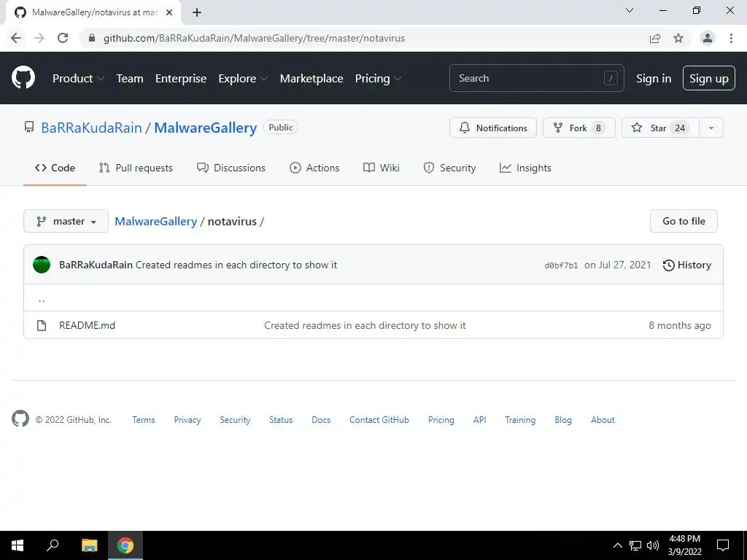The image size is (747, 560).
Task: Expand the Pricing dropdown in header
Action: click(379, 79)
